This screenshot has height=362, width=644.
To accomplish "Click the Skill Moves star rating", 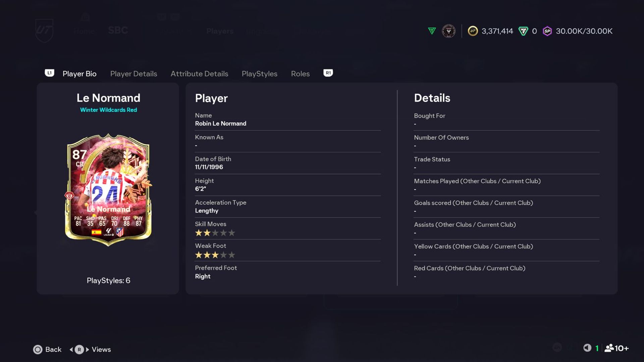I will point(215,233).
